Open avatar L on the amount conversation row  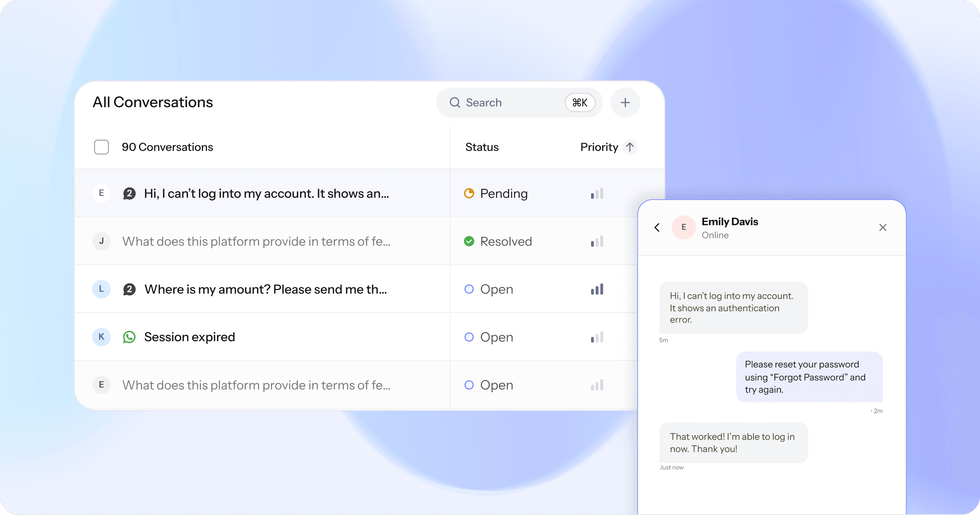click(x=101, y=289)
